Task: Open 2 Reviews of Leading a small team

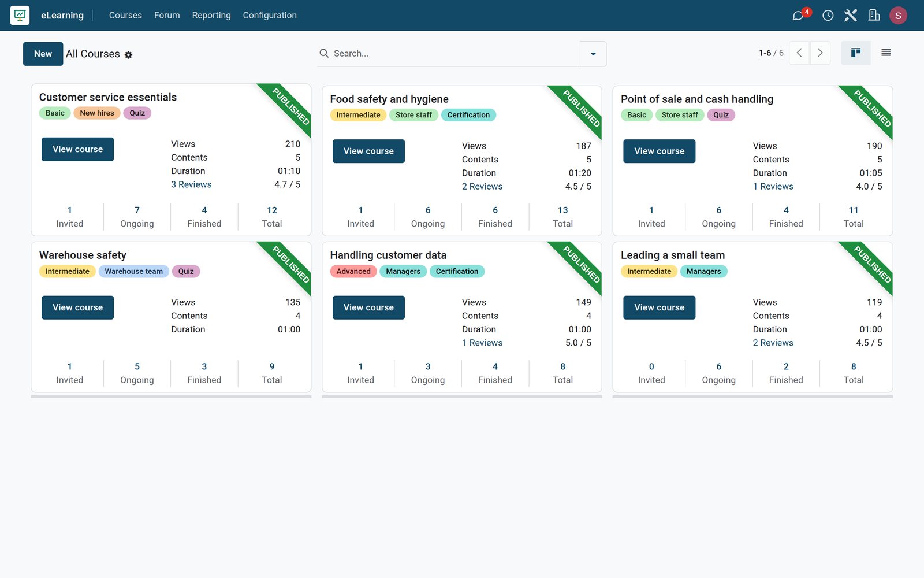Action: 773,343
